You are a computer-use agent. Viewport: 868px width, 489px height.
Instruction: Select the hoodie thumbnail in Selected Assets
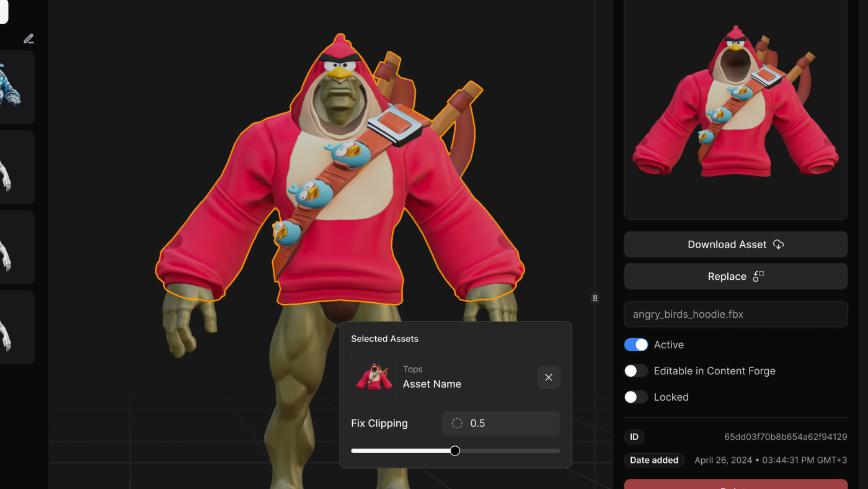(x=374, y=377)
